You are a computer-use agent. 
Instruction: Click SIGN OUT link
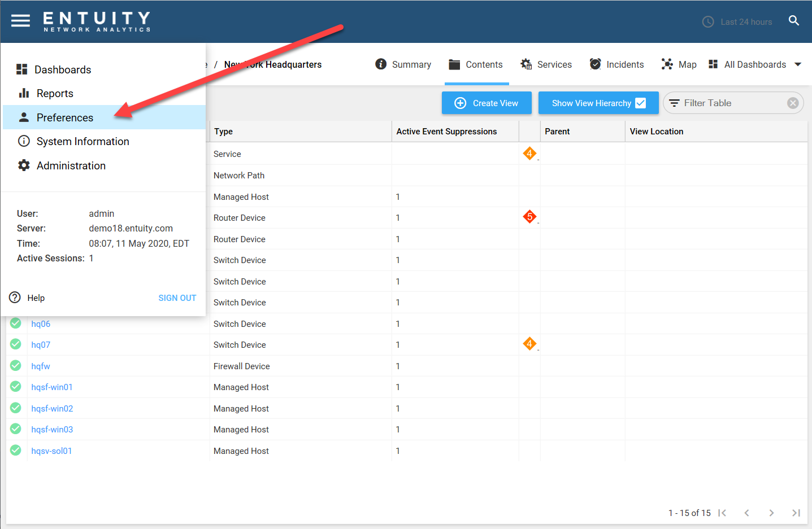[177, 298]
